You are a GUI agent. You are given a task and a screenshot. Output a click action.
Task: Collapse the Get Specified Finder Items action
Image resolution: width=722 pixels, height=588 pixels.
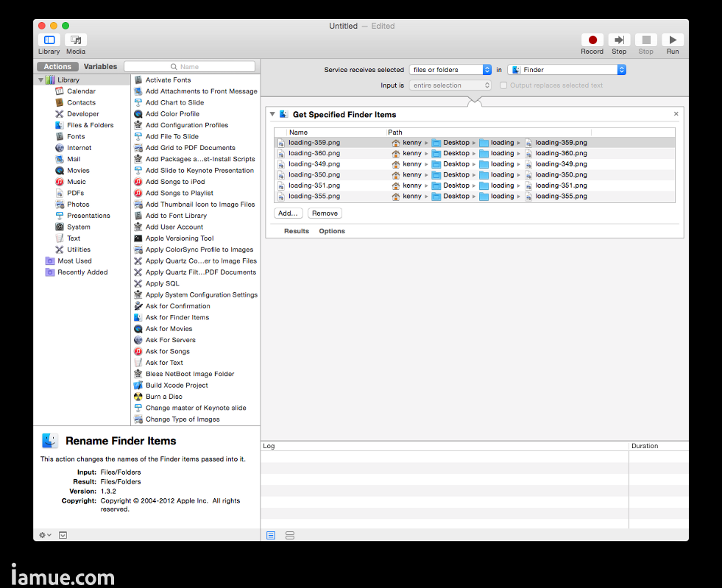click(272, 114)
